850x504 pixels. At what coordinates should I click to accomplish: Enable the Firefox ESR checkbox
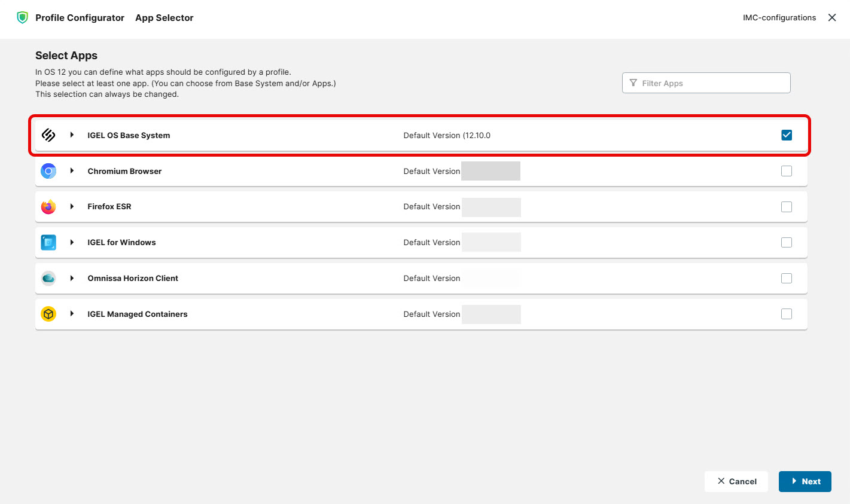tap(787, 207)
